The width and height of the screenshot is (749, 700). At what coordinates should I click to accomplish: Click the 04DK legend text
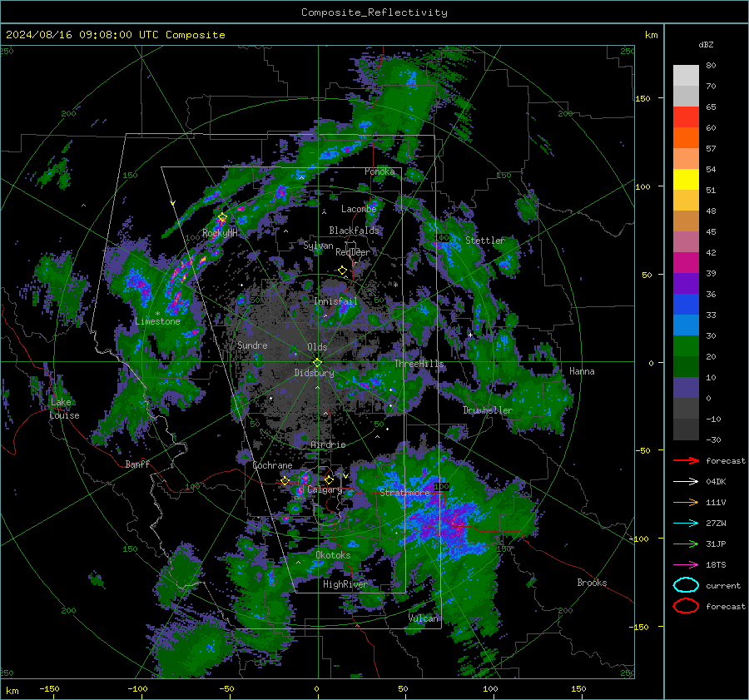(x=716, y=482)
